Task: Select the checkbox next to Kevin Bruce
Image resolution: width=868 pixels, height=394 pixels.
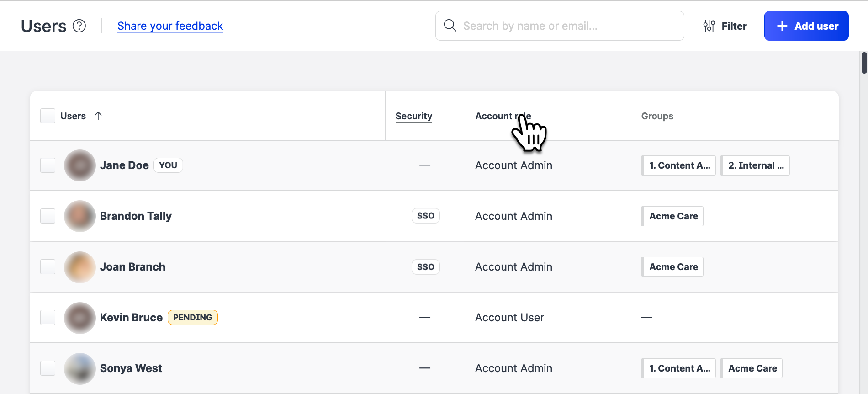Action: [48, 318]
